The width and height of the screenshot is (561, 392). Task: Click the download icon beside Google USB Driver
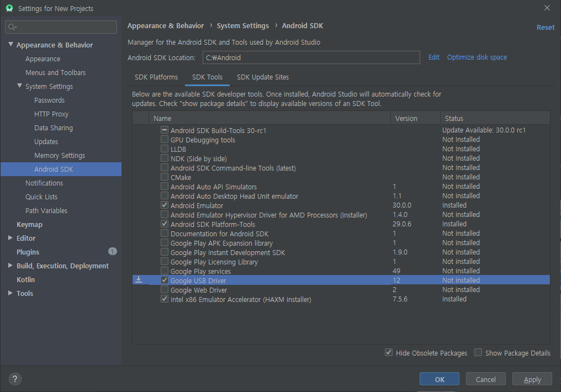(139, 280)
